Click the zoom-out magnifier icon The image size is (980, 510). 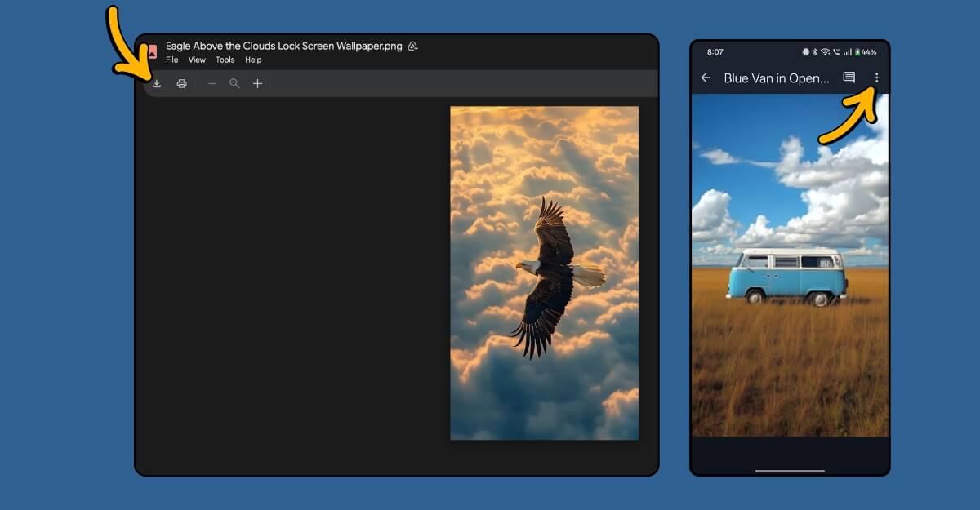tap(234, 82)
